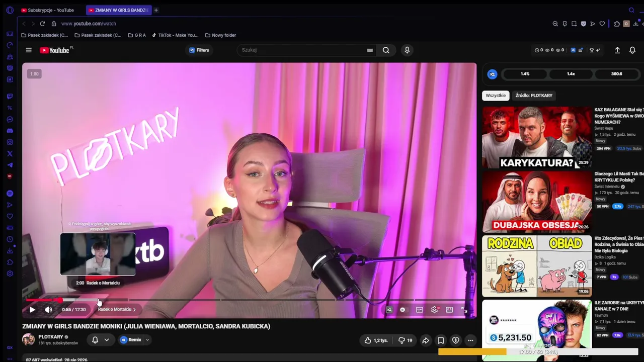Reload the current page
Screen dimensions: 644x362
(x=42, y=24)
